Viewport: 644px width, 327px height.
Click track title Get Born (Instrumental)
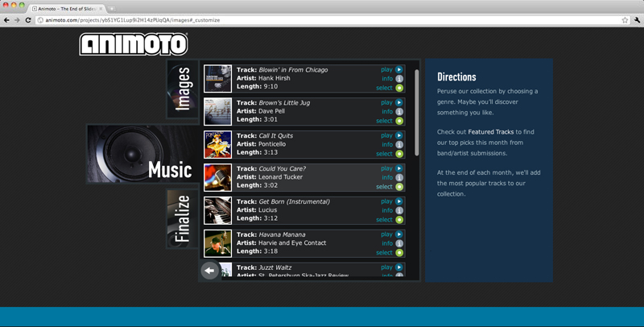coord(294,201)
